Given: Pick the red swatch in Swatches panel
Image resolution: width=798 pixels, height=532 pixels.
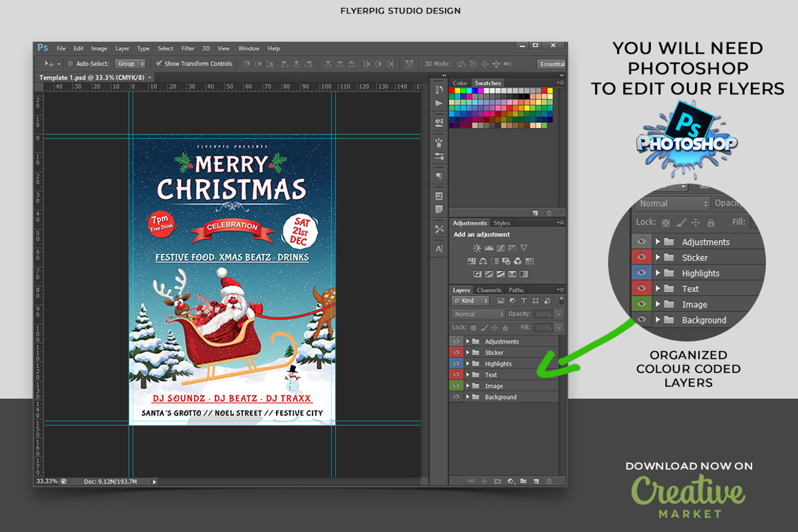Looking at the screenshot, I should tap(453, 90).
